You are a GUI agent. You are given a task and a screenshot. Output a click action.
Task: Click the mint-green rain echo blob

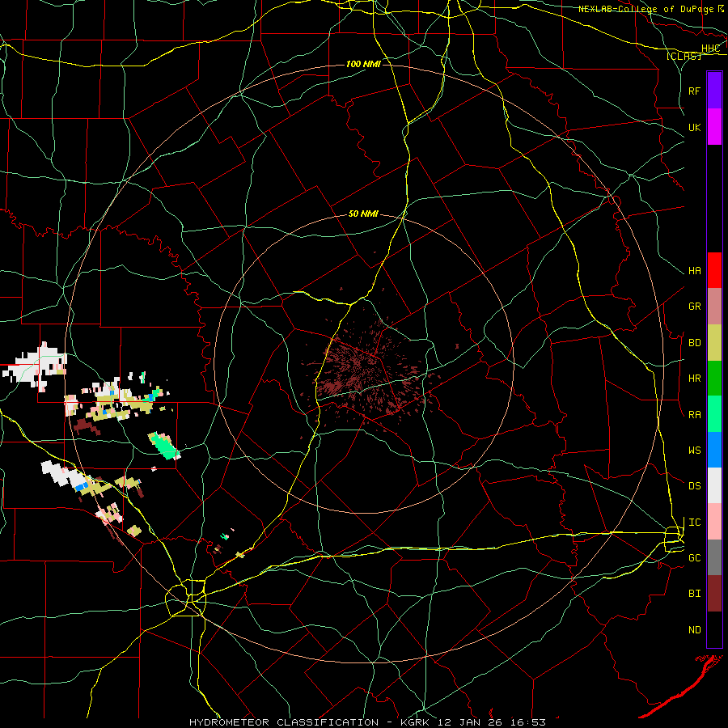click(x=164, y=447)
